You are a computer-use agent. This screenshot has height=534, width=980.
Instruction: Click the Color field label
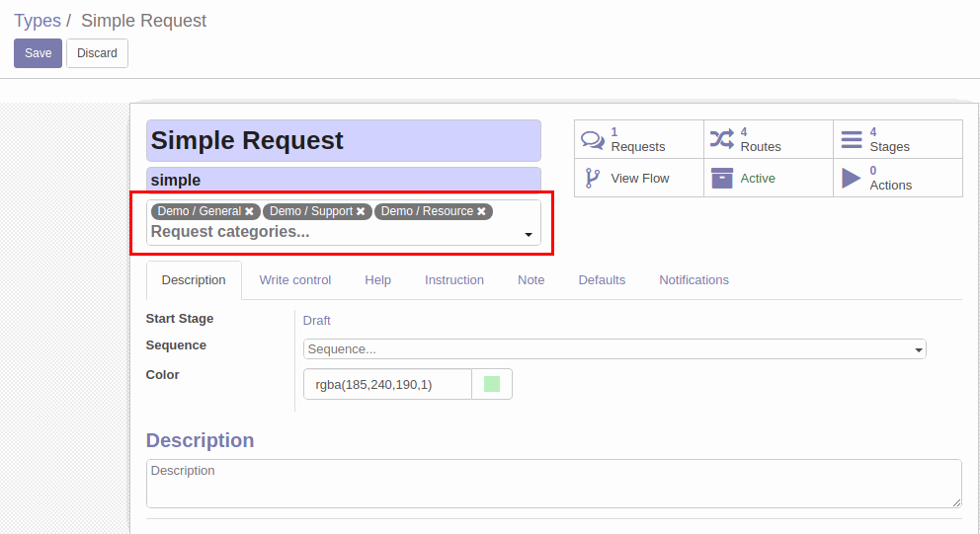click(x=162, y=375)
